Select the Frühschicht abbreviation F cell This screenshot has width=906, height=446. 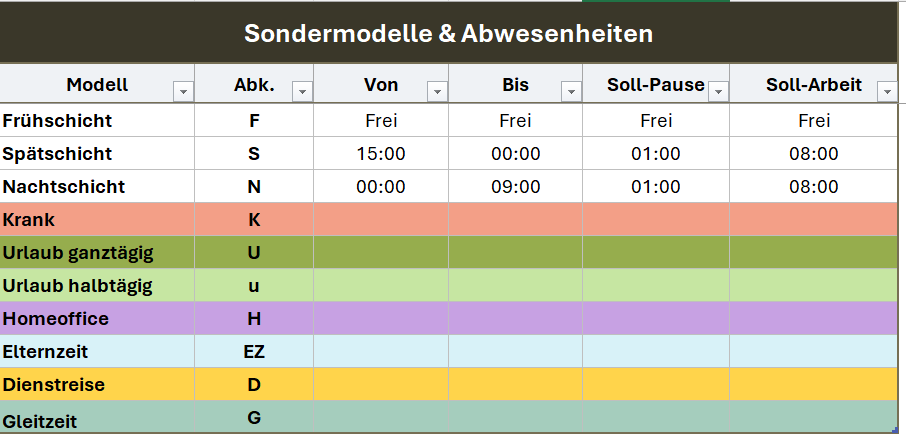pos(254,121)
